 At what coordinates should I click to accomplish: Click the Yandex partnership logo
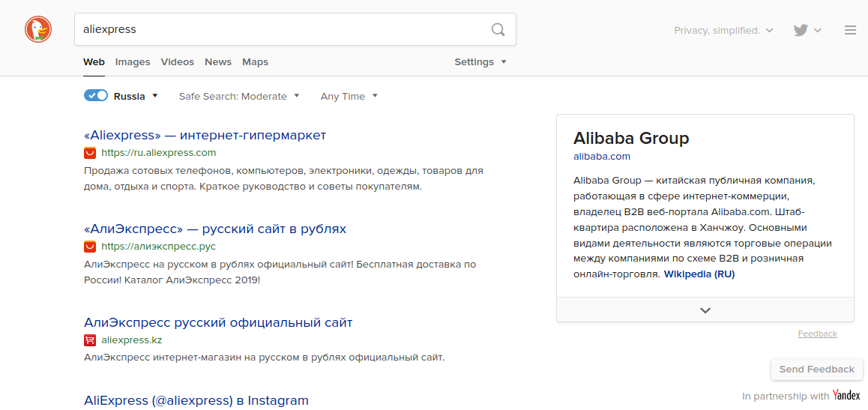[x=846, y=396]
